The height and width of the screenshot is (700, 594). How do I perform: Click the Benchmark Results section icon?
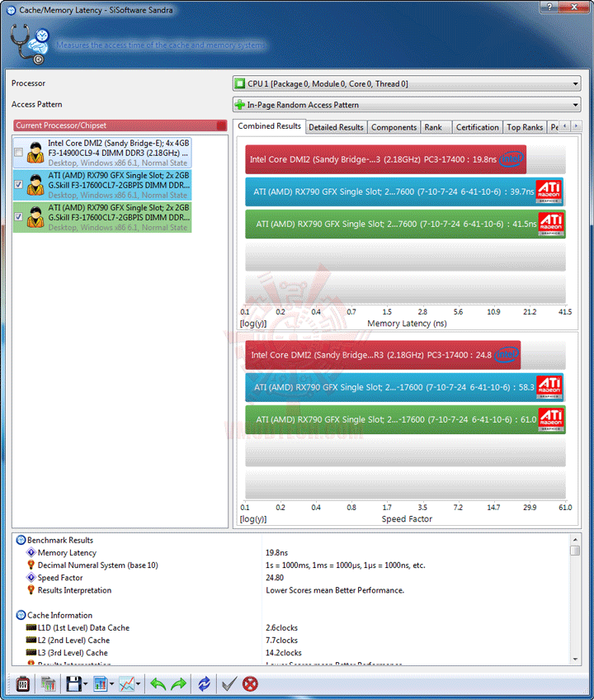[21, 540]
